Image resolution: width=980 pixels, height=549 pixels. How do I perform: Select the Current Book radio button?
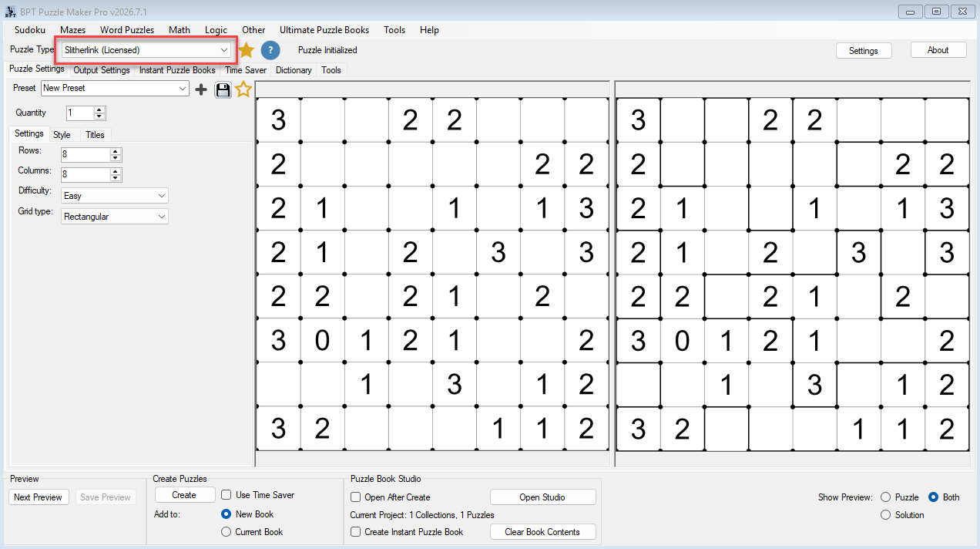pyautogui.click(x=227, y=532)
